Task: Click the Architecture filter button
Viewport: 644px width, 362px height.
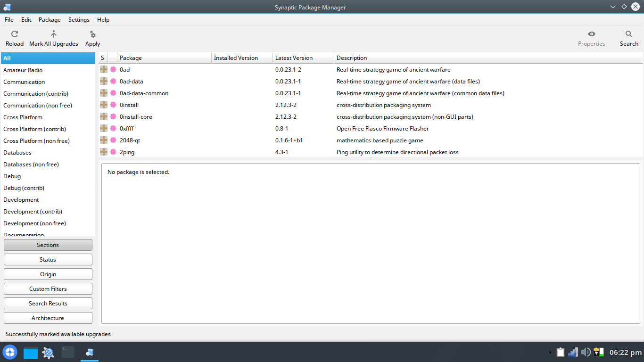Action: pos(48,318)
